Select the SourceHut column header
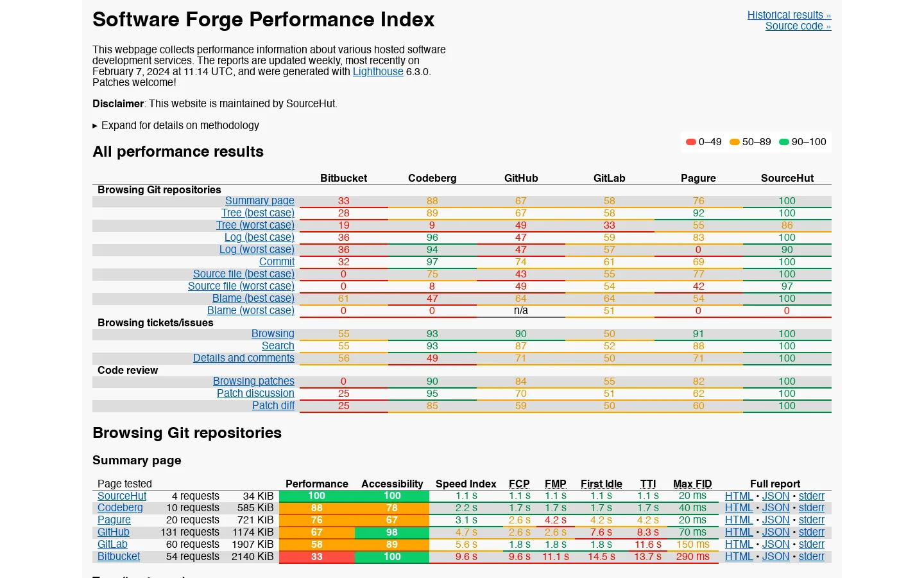Image resolution: width=924 pixels, height=578 pixels. click(x=787, y=178)
